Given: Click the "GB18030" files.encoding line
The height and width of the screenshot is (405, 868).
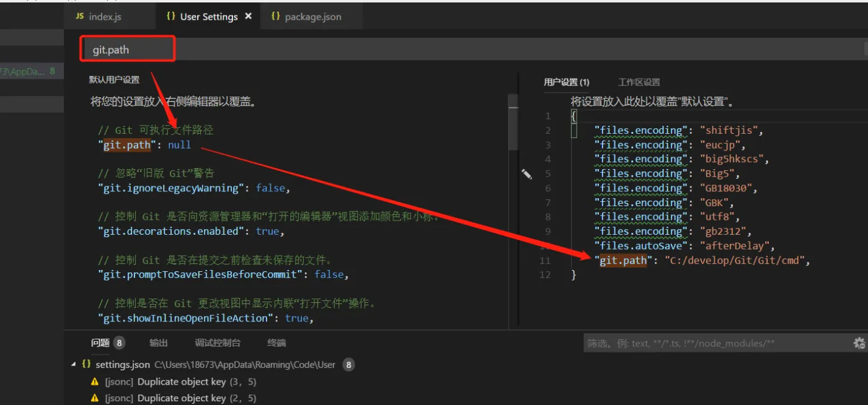Looking at the screenshot, I should (x=676, y=188).
